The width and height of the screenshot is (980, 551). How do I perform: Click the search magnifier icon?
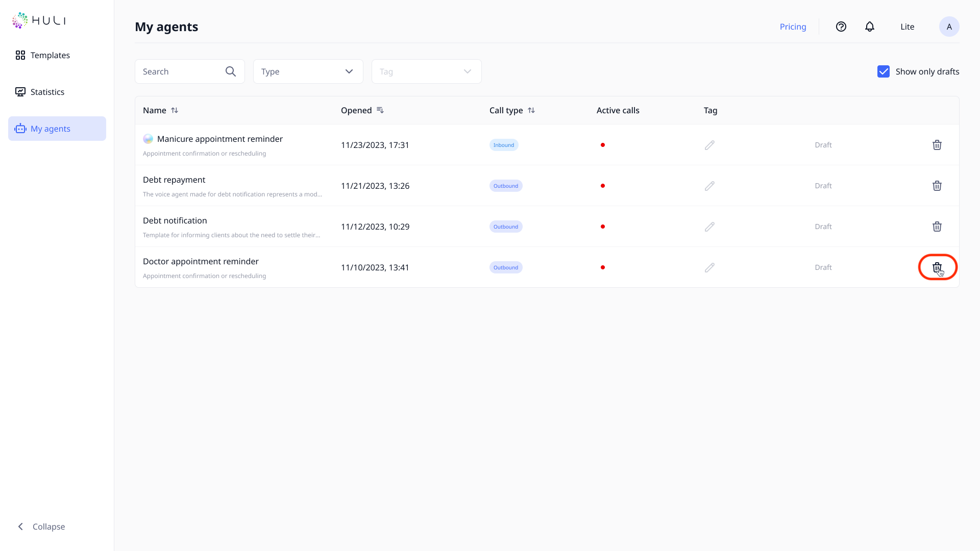pyautogui.click(x=231, y=71)
